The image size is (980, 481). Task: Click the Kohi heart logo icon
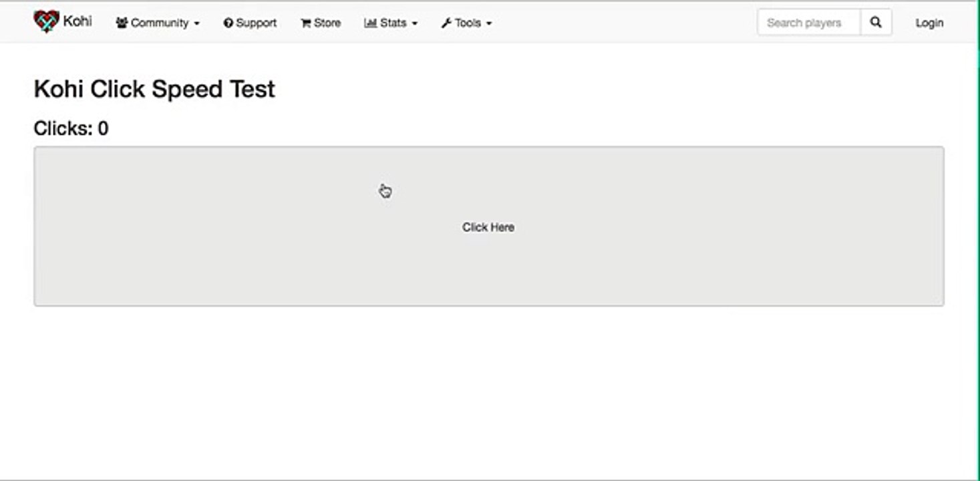(46, 21)
